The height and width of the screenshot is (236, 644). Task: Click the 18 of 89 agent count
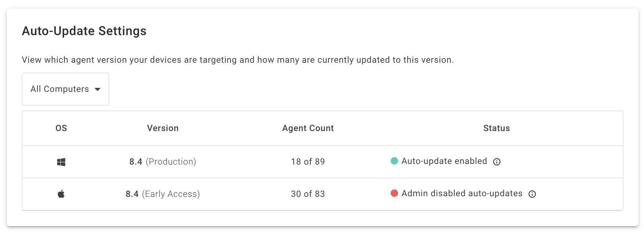click(x=308, y=162)
